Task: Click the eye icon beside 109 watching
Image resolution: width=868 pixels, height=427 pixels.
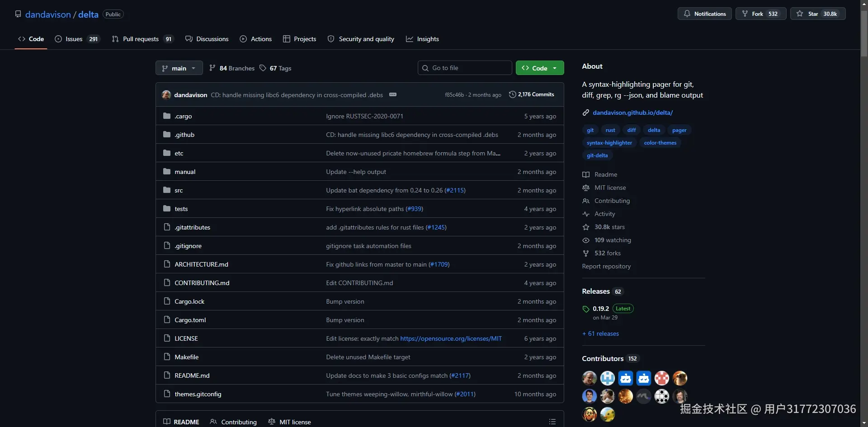Action: click(586, 240)
